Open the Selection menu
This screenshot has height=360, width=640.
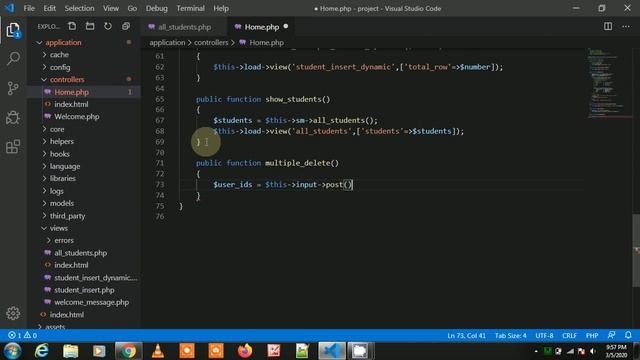[x=79, y=8]
